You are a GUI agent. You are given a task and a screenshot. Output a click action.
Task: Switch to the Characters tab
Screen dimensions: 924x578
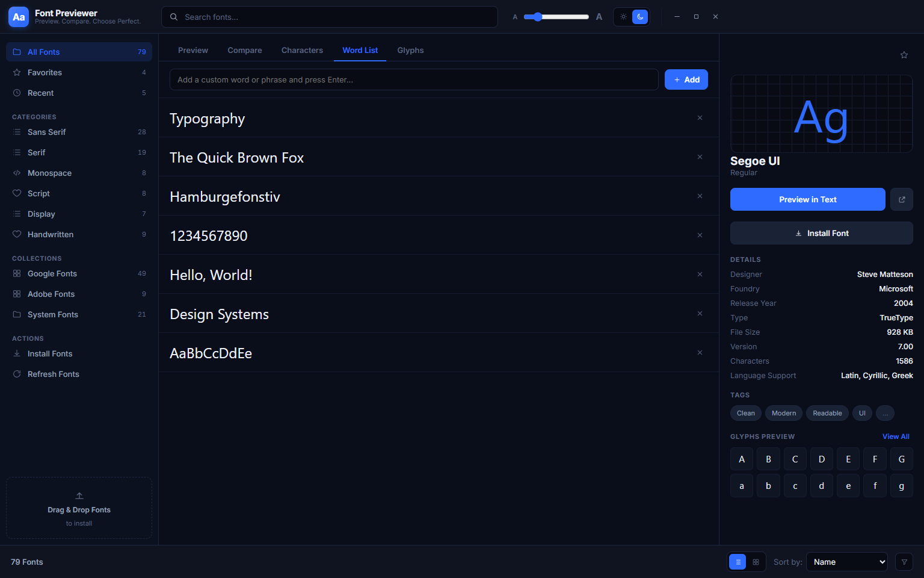(x=302, y=50)
